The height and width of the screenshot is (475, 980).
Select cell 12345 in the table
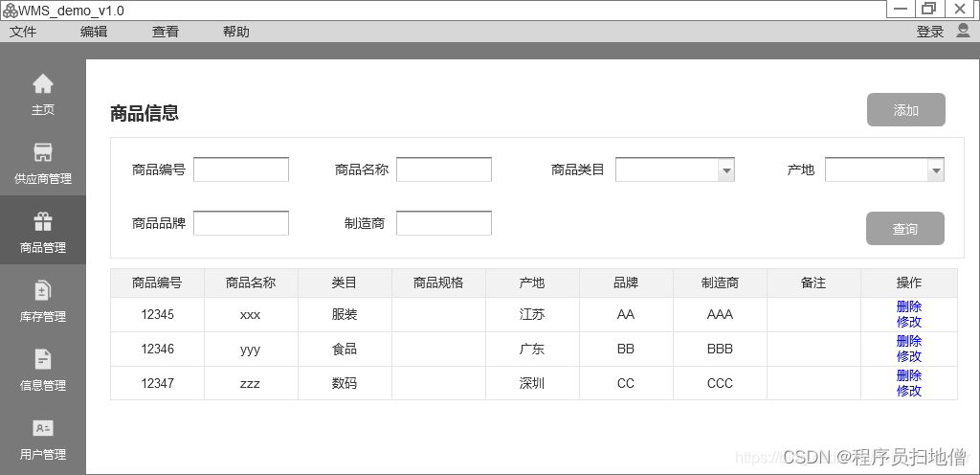pyautogui.click(x=158, y=314)
